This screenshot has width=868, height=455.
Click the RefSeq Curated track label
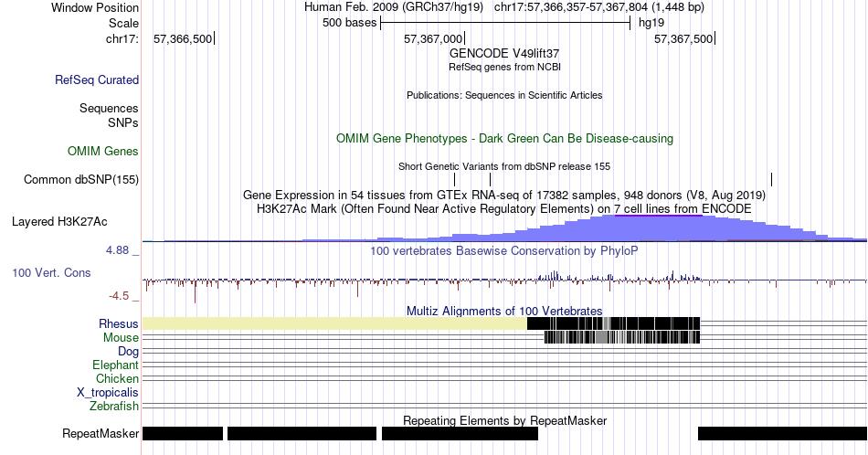tap(96, 79)
